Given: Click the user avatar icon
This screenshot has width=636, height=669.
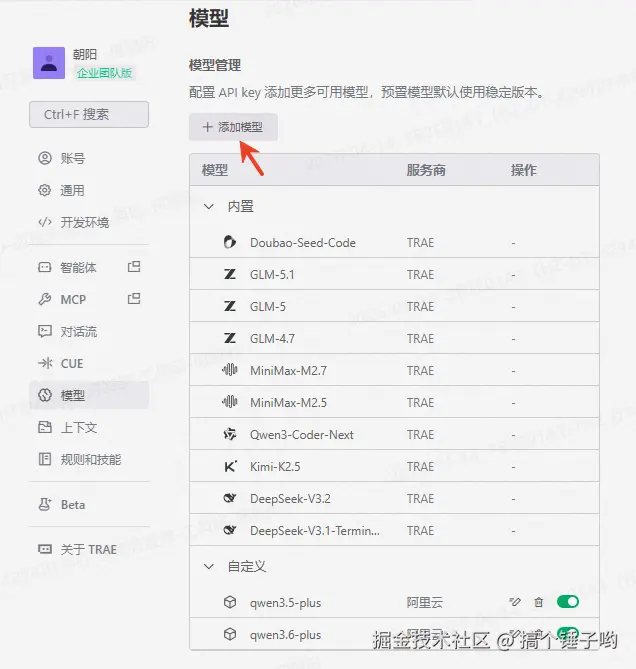Looking at the screenshot, I should point(49,63).
